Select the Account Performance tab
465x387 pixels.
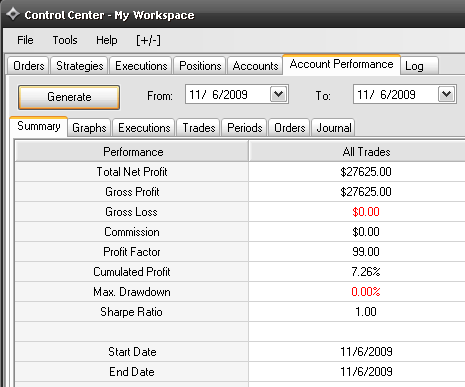[x=341, y=64]
